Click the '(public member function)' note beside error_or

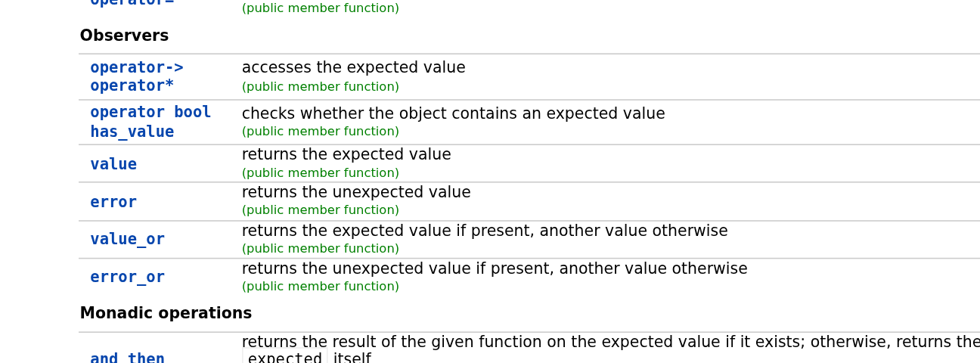pyautogui.click(x=321, y=287)
